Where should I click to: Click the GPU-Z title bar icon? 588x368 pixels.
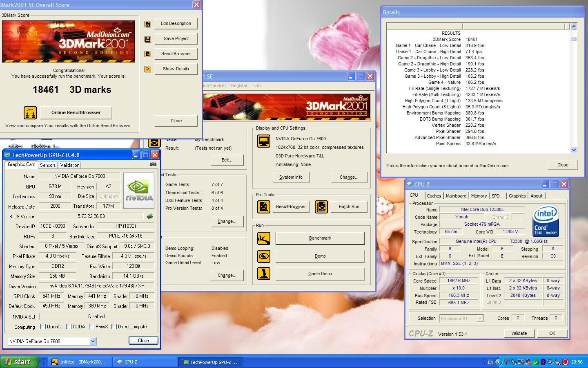tap(7, 155)
